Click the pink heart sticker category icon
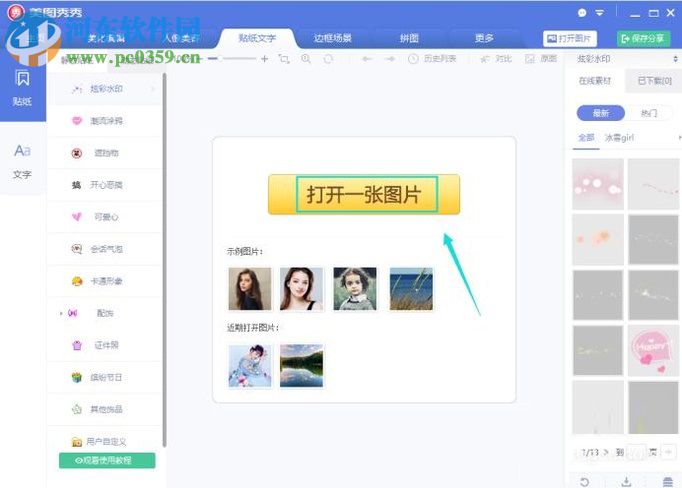Image resolution: width=682 pixels, height=488 pixels. tap(77, 120)
